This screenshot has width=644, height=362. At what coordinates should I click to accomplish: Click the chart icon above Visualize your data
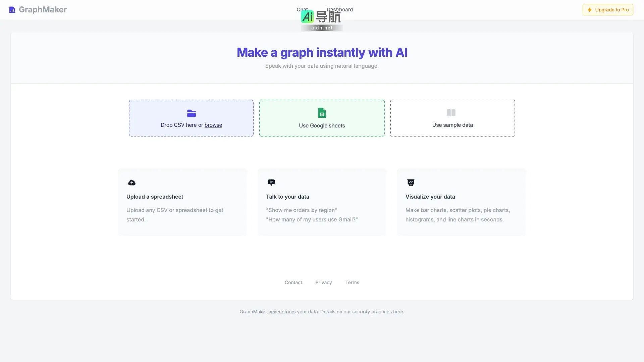411,182
